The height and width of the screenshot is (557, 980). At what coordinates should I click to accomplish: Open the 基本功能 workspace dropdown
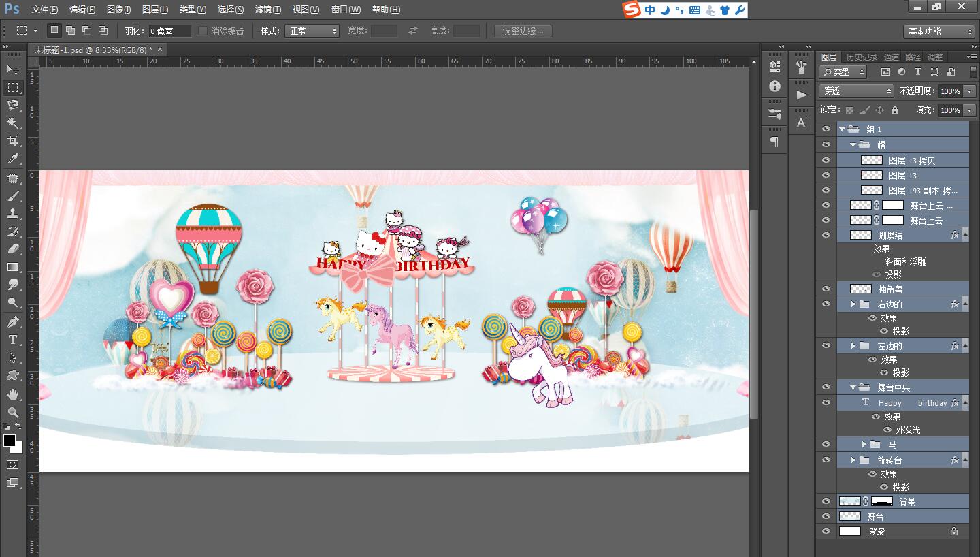(940, 31)
